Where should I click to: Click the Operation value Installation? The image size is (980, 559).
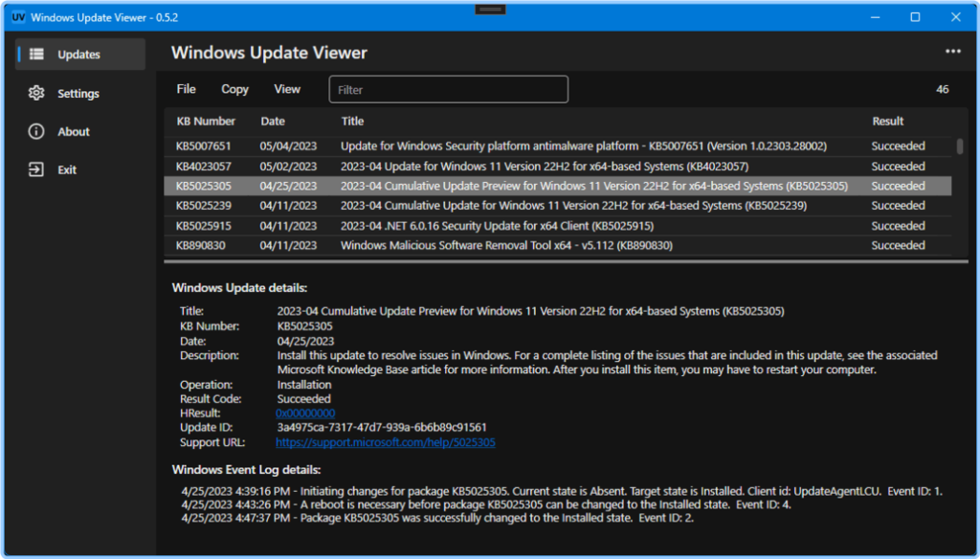click(x=304, y=385)
